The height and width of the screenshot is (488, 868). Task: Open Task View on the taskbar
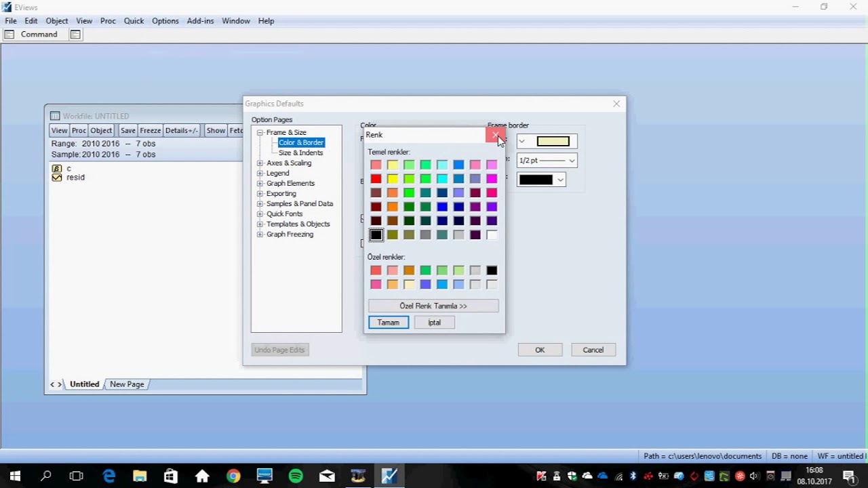point(76,476)
